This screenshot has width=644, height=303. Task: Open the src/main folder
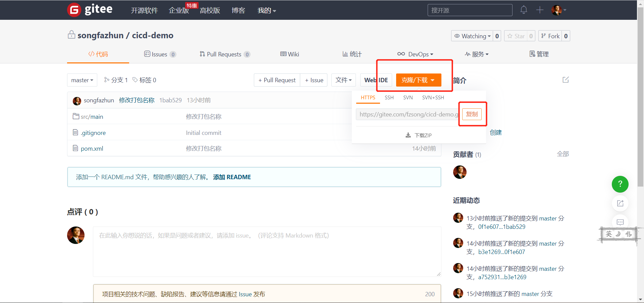(92, 117)
